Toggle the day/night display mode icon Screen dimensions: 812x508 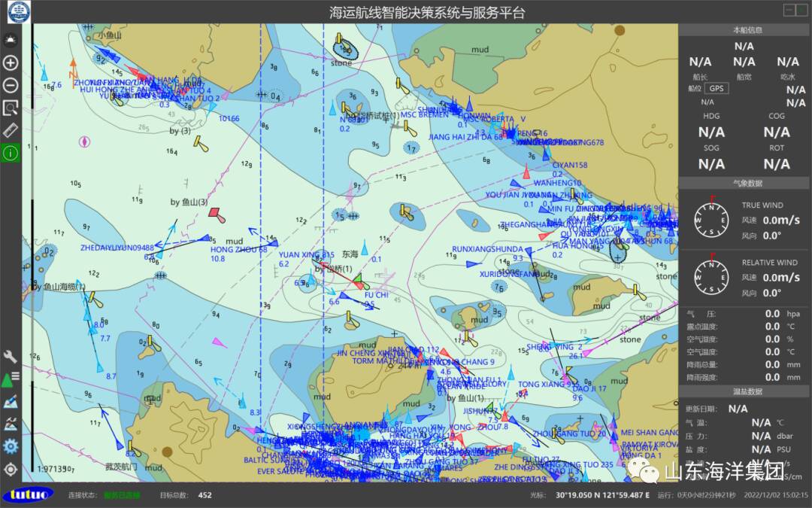tap(11, 39)
